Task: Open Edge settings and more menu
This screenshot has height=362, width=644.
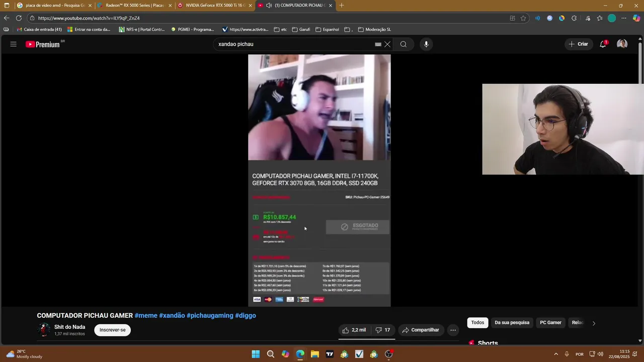Action: [624, 18]
